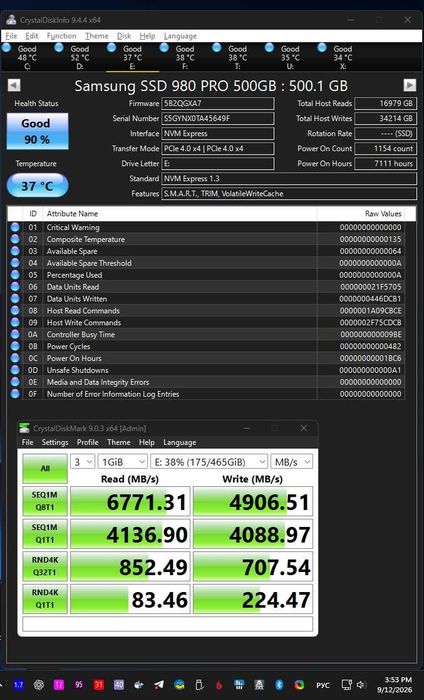Open test size dropdown showing 1GiB

123,462
